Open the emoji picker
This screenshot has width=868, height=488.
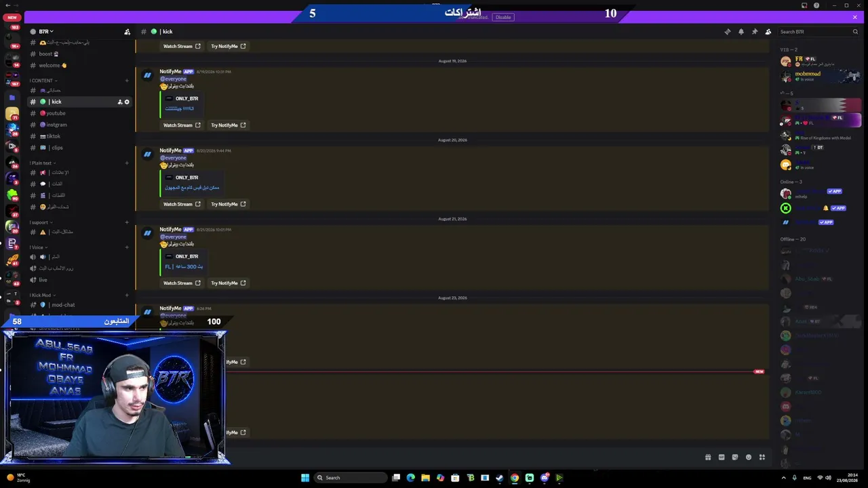[x=749, y=457]
